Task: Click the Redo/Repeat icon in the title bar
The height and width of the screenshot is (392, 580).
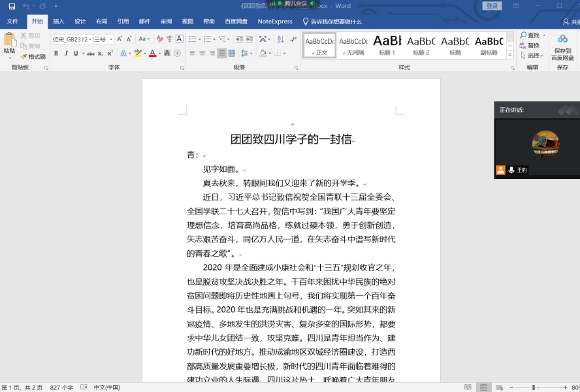Action: coord(42,7)
